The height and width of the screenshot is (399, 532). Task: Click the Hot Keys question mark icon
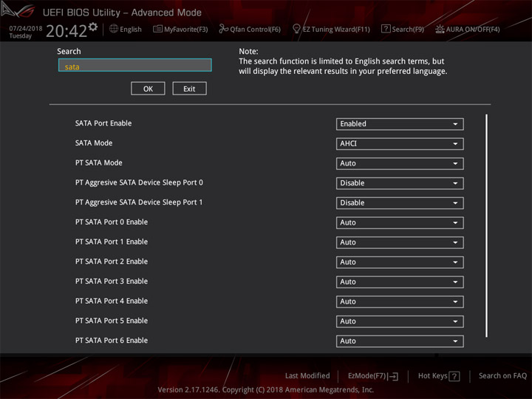point(454,376)
